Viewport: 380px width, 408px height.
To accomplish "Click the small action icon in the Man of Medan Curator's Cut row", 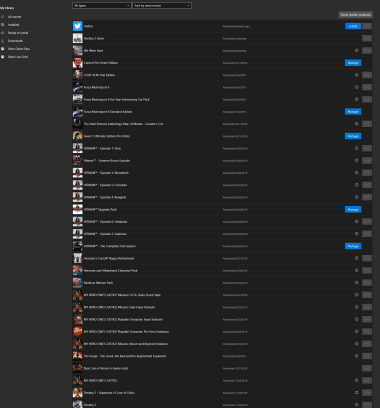I will 357,124.
